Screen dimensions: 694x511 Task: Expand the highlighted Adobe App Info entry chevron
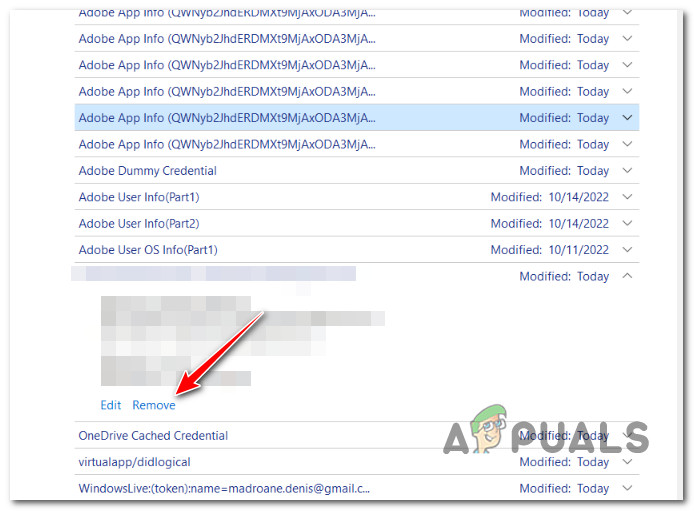pos(627,118)
